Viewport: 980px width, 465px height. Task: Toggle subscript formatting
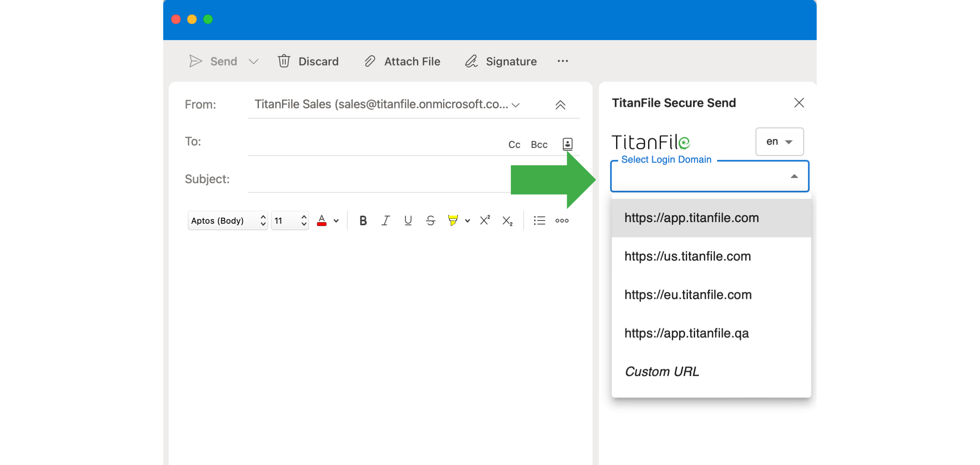(507, 221)
